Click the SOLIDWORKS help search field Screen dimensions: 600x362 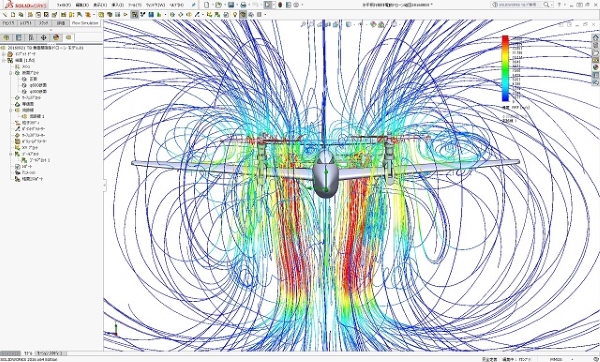(520, 5)
